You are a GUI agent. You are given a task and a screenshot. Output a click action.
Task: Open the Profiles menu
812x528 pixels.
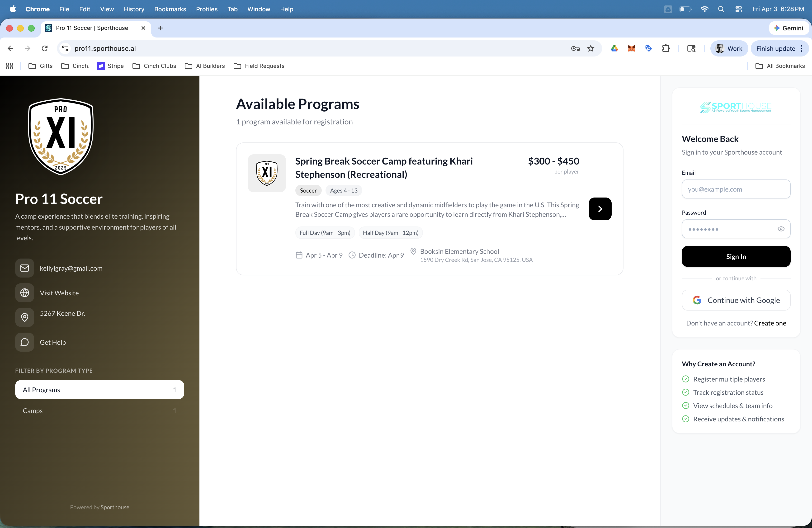pyautogui.click(x=206, y=9)
